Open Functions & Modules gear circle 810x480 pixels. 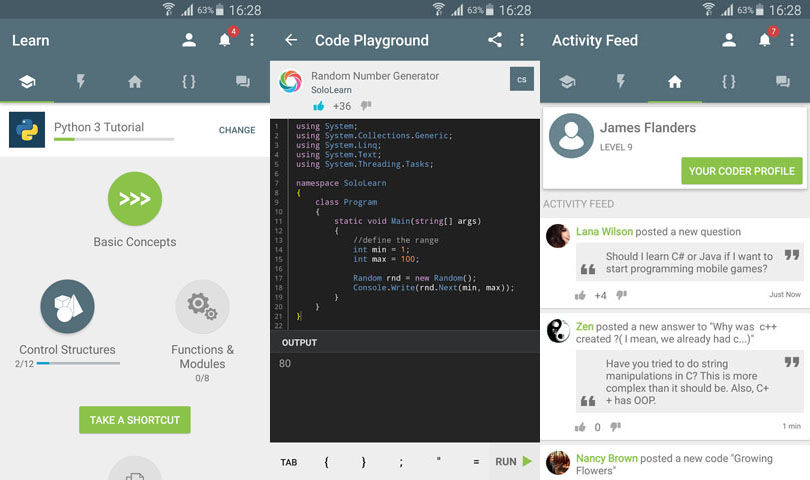point(202,306)
